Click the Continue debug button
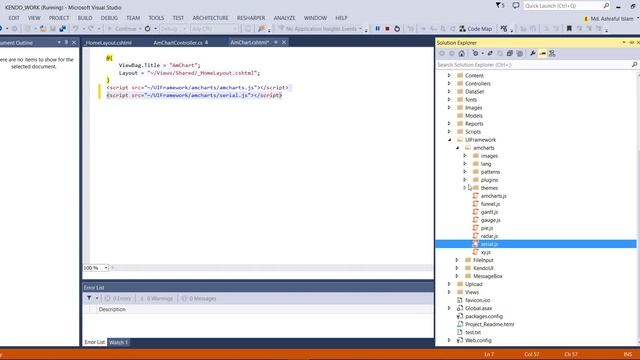Viewport: 640px width, 360px height. 122,29
